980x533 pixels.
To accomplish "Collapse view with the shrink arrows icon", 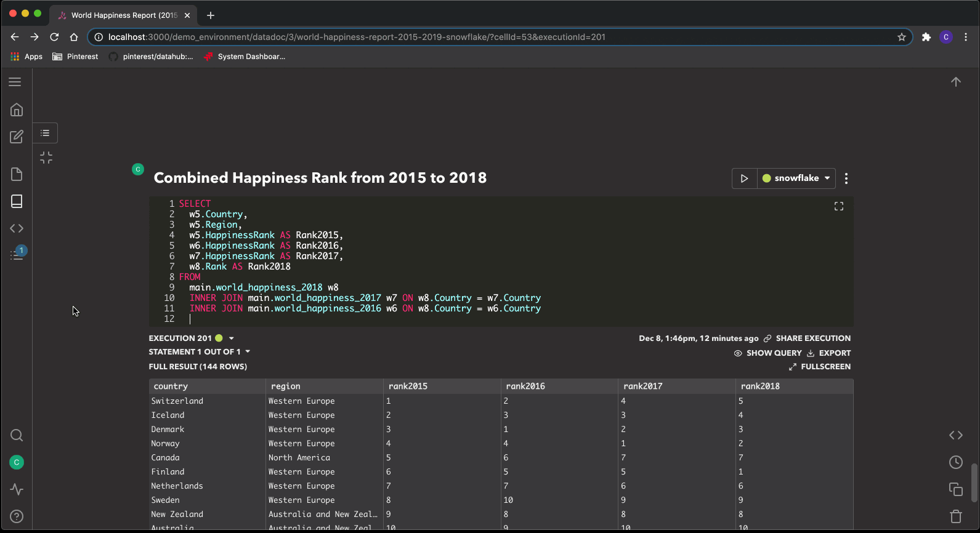I will click(x=46, y=158).
